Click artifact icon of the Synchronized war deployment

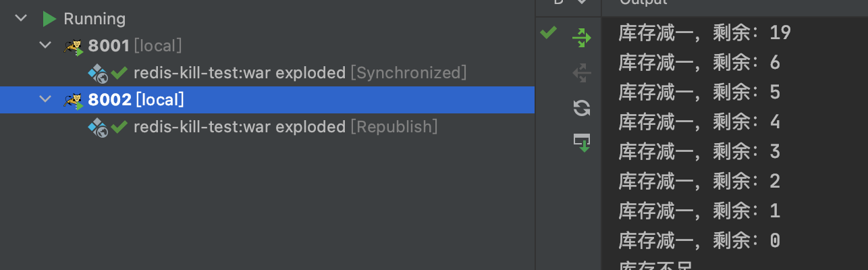98,73
